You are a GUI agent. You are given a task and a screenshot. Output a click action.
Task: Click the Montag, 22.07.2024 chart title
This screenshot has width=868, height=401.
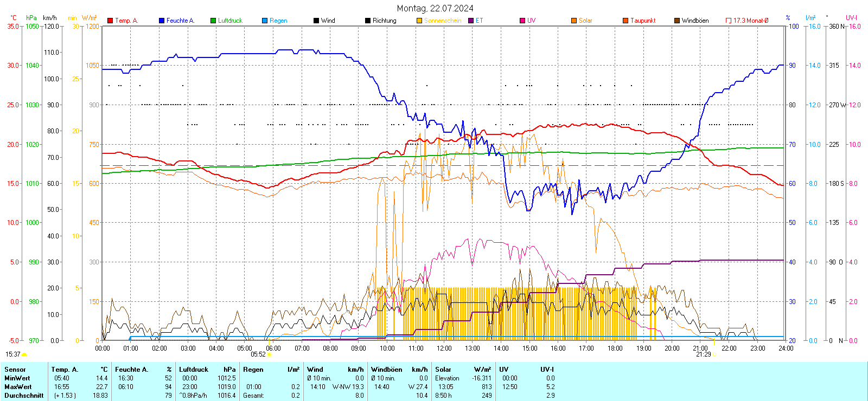click(435, 8)
